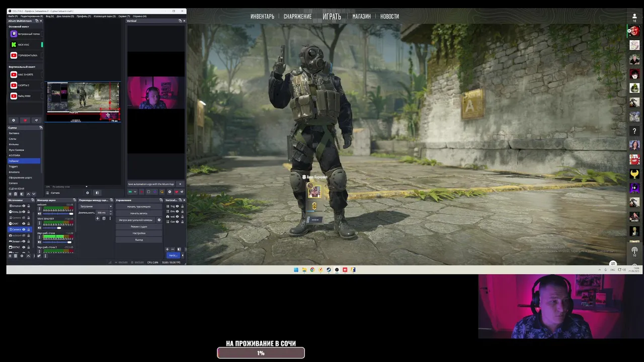644x362 pixels.
Task: Add a new scene with plus icon
Action: 10,194
